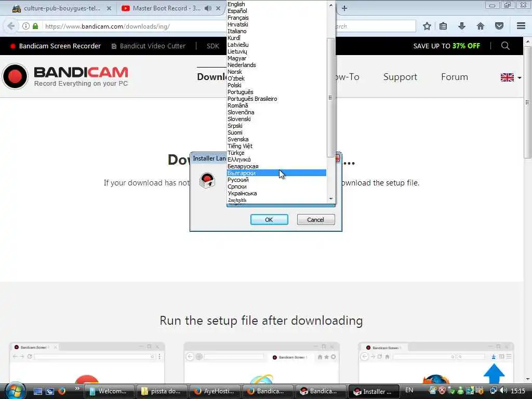The width and height of the screenshot is (532, 399).
Task: Open Bandicut Video Cutter link
Action: click(x=149, y=46)
